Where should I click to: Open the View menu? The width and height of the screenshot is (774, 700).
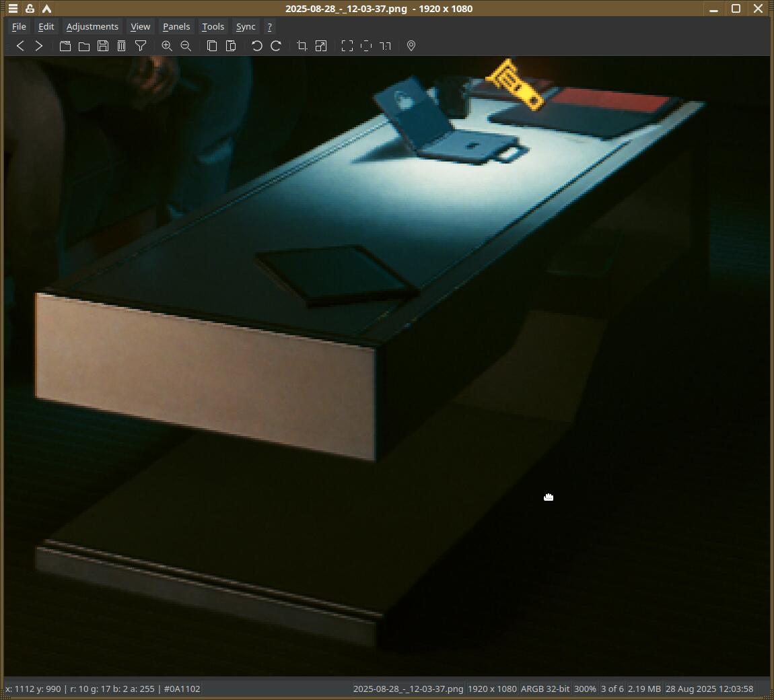(x=140, y=27)
